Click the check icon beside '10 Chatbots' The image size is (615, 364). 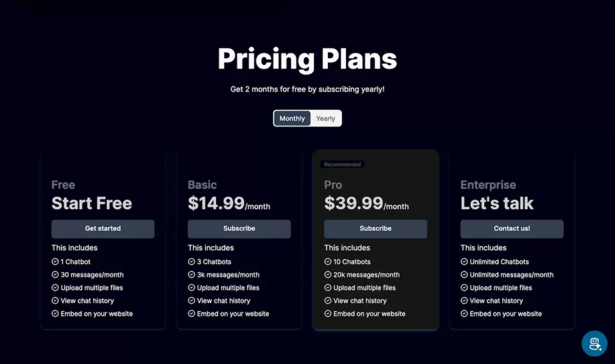click(x=327, y=261)
